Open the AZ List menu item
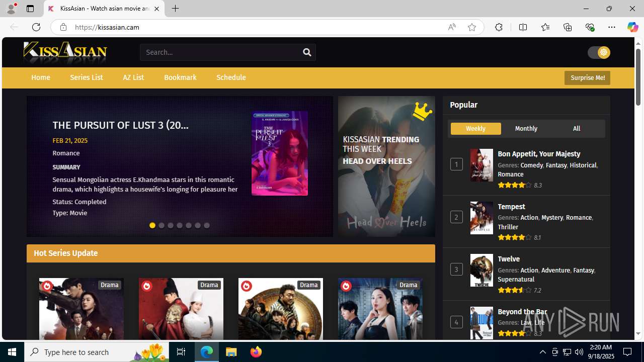Screen dimensions: 644x362 click(133, 77)
